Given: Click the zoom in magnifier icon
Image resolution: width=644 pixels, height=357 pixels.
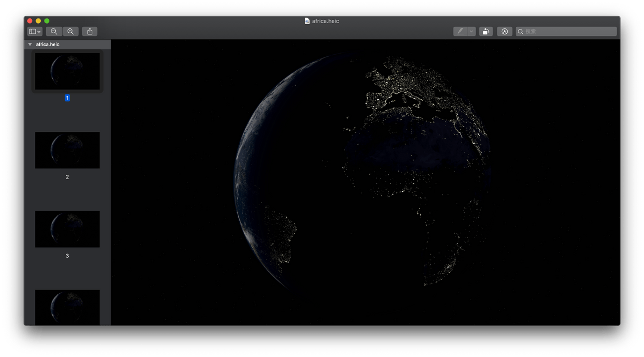Looking at the screenshot, I should point(70,32).
